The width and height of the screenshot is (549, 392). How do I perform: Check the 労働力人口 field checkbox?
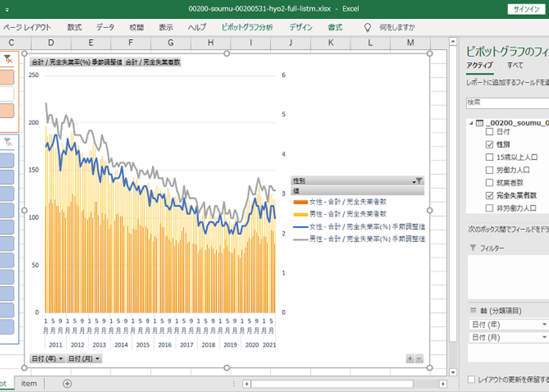click(490, 170)
